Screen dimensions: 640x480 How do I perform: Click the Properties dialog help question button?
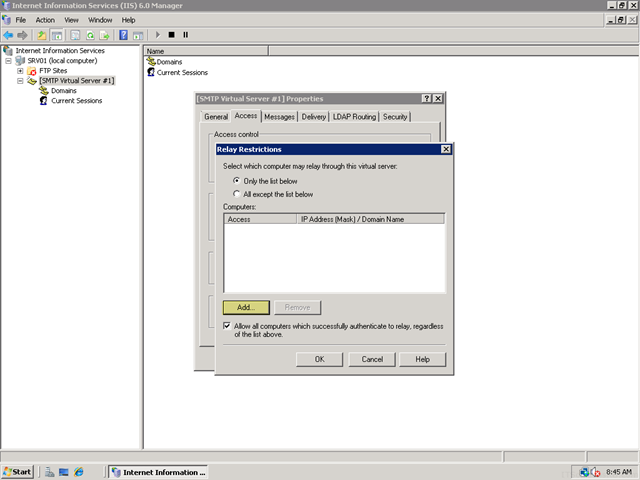[427, 98]
